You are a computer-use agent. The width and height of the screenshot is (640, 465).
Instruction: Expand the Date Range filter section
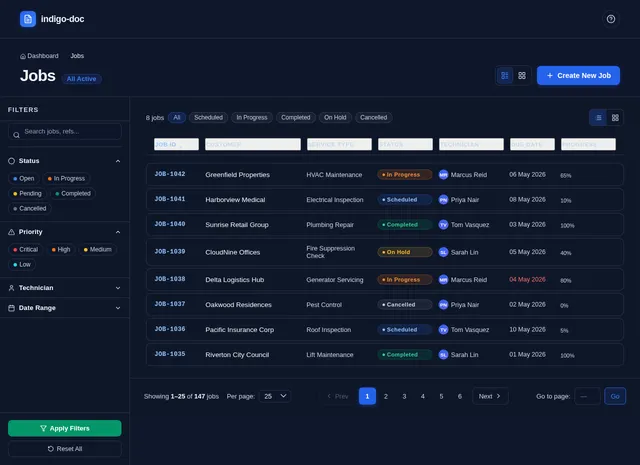click(64, 308)
